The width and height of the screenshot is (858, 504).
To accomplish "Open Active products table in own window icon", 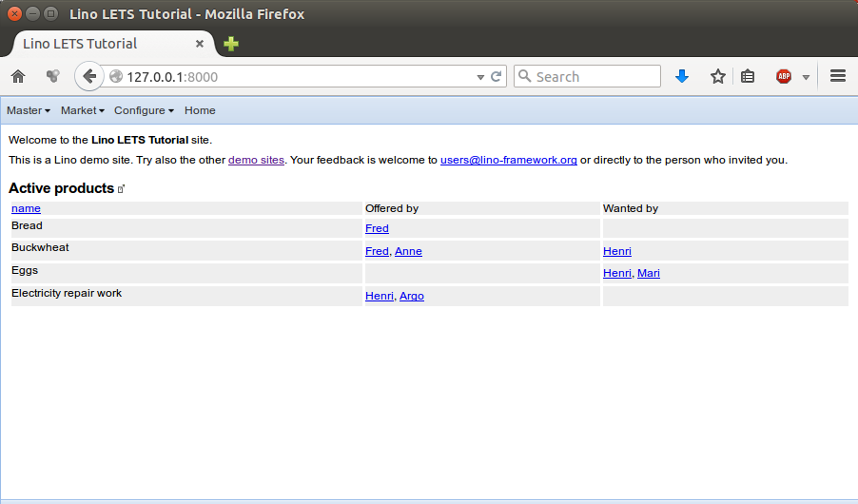I will click(121, 189).
